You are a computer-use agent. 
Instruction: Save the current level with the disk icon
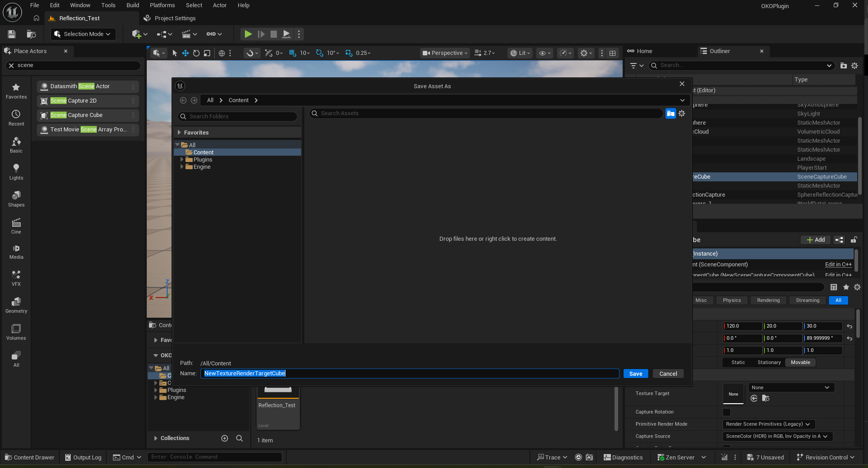click(x=12, y=34)
